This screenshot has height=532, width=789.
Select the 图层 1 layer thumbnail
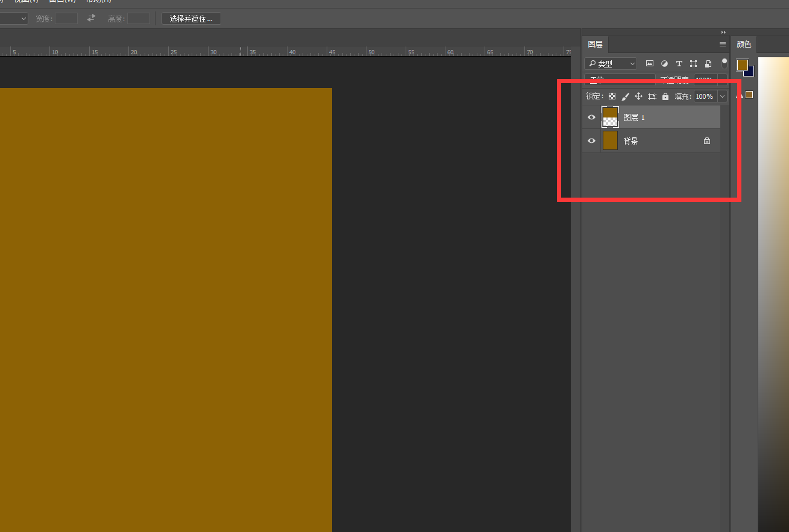611,117
